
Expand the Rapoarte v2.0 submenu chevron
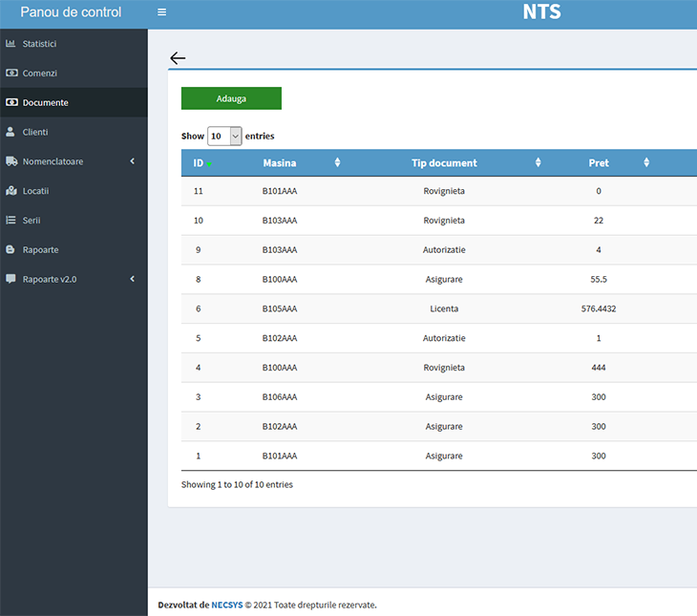pos(132,280)
